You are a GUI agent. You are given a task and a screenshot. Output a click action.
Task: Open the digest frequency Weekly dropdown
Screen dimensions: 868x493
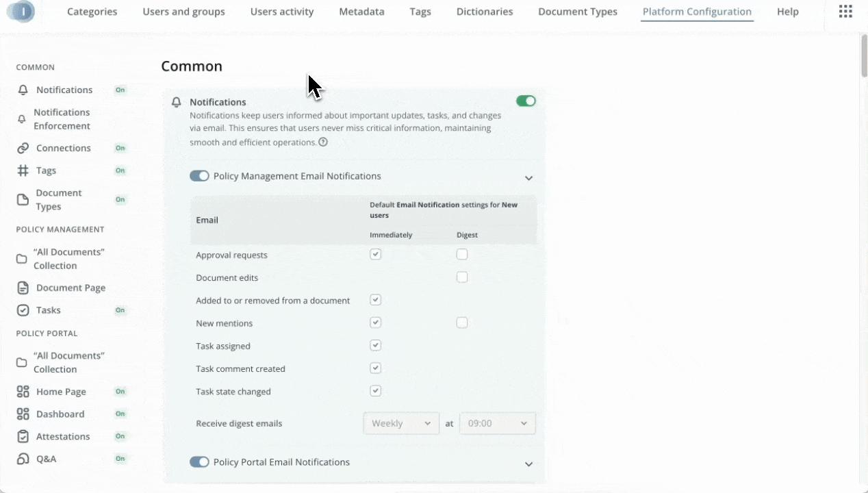[x=400, y=423]
